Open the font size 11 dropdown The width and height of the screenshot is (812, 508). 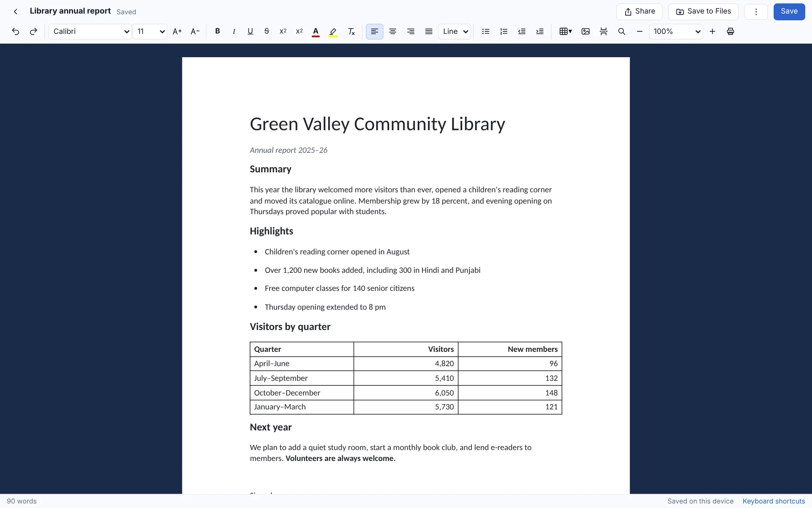click(150, 32)
